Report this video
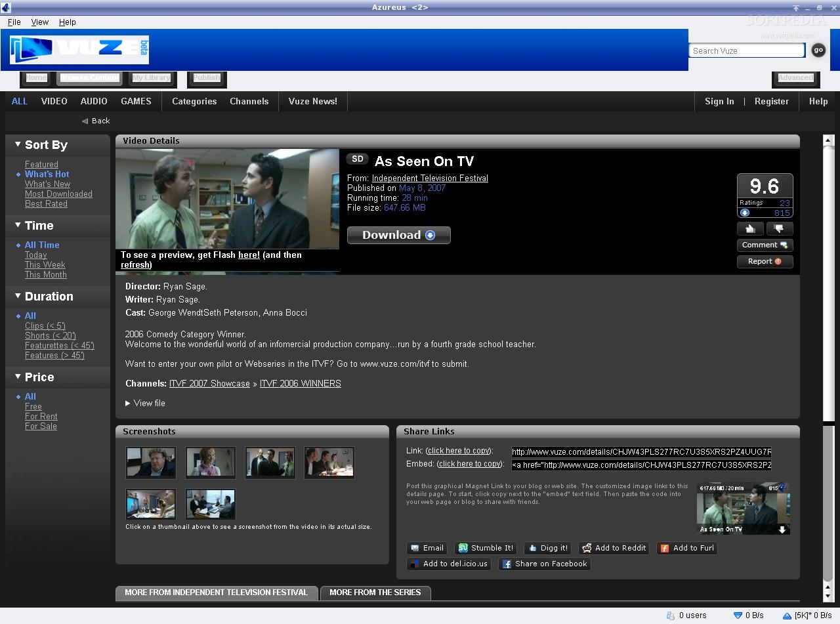 point(765,261)
